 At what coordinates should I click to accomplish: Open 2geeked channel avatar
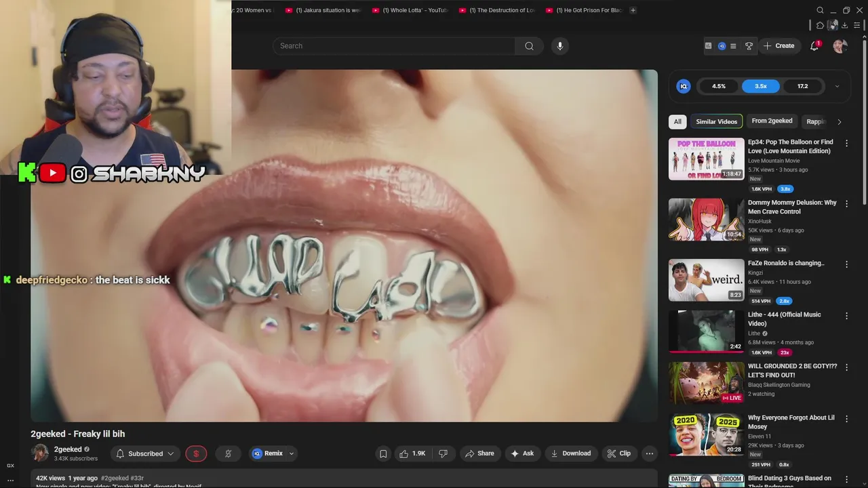pyautogui.click(x=40, y=453)
